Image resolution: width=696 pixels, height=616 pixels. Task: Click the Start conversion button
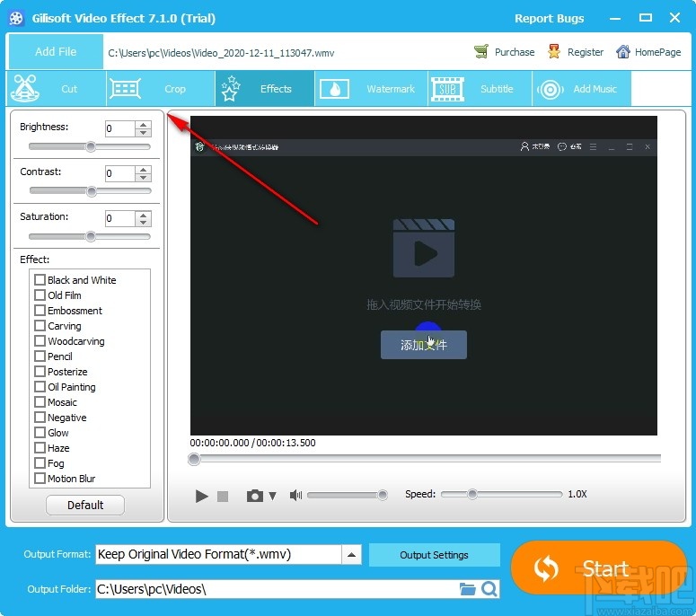599,568
